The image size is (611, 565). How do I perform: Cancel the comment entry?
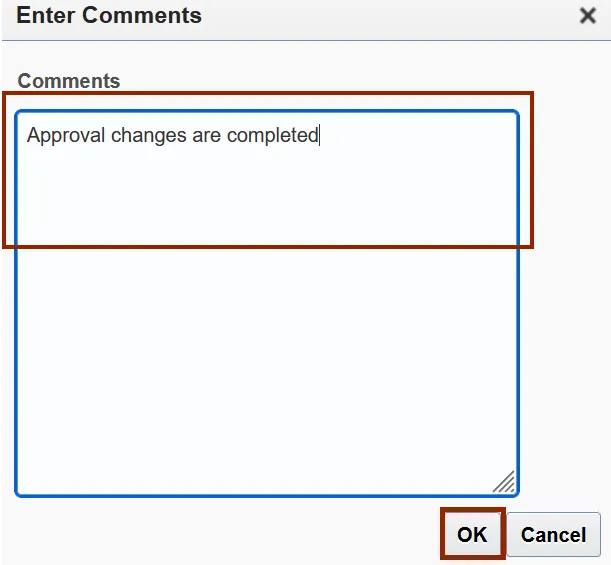(x=553, y=535)
